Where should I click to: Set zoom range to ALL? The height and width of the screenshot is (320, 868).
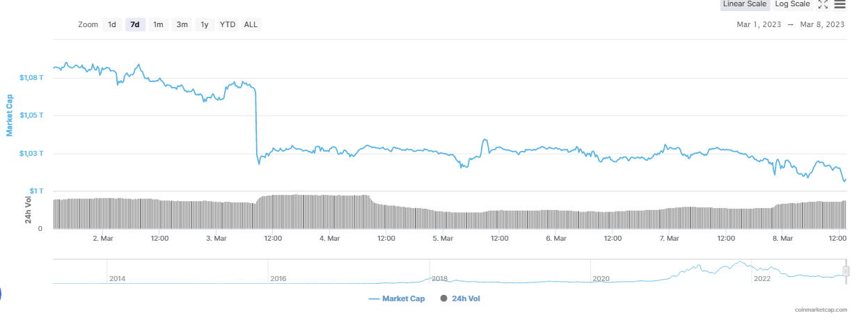click(251, 24)
